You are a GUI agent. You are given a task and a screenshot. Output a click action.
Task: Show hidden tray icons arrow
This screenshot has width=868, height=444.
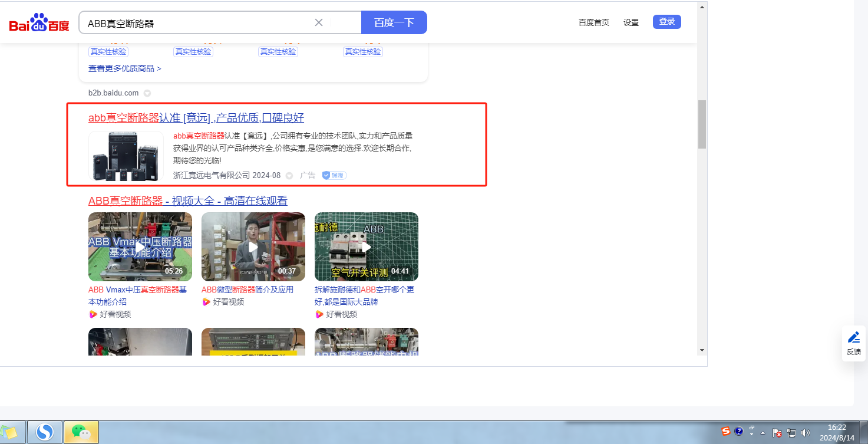point(763,432)
